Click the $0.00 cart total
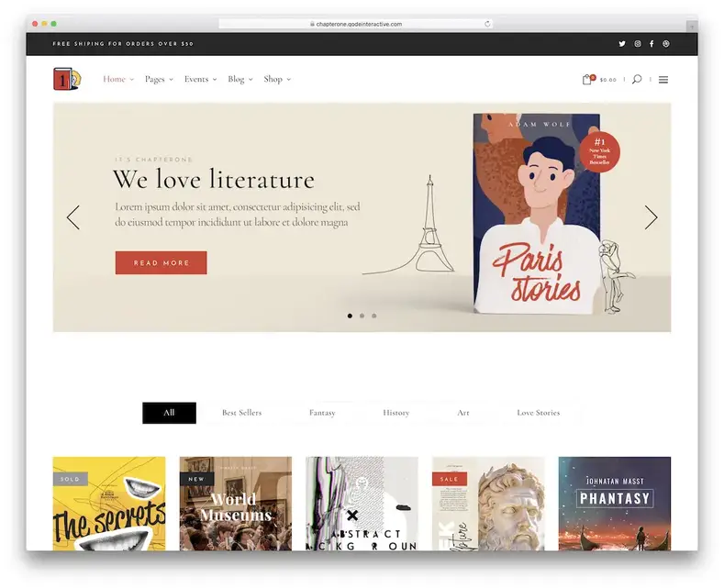724x588 pixels. (x=607, y=80)
